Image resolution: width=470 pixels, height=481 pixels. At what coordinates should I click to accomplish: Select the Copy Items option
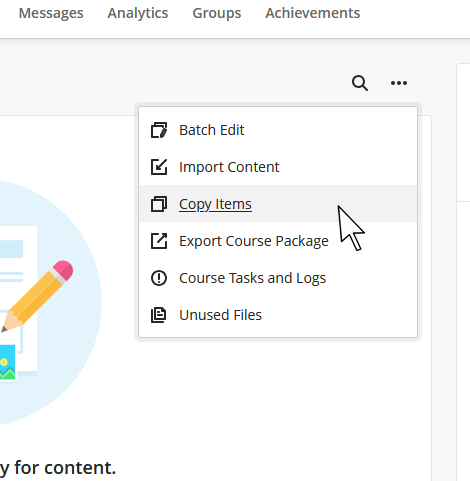278,204
